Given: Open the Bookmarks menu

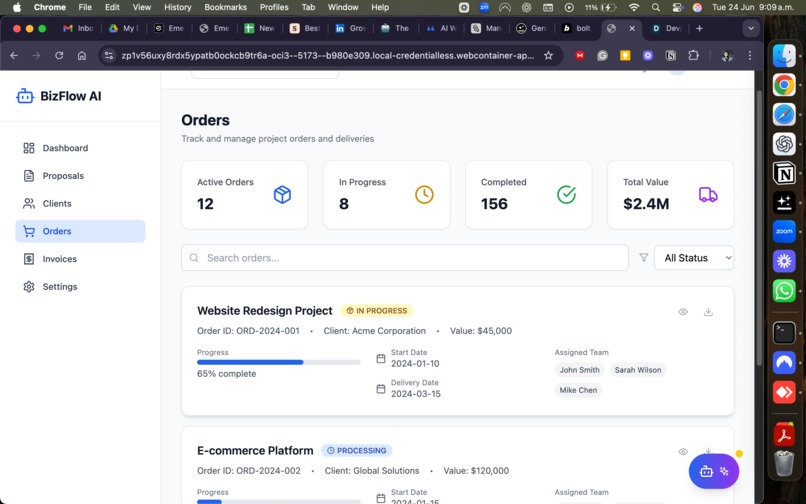Looking at the screenshot, I should (x=225, y=7).
